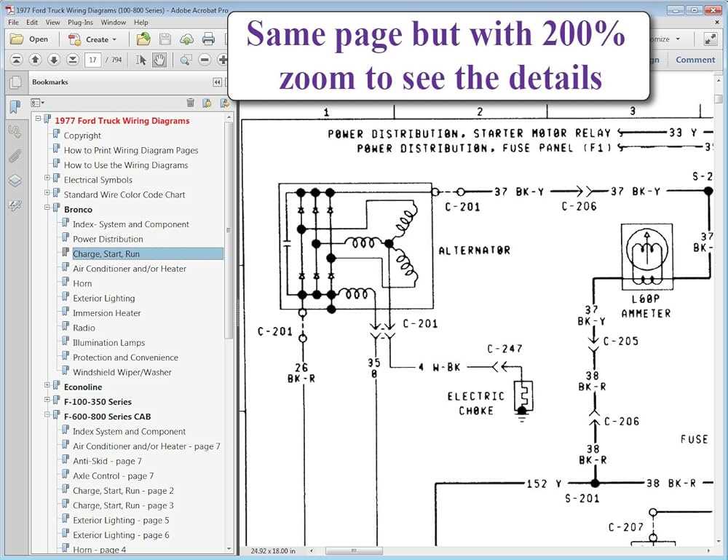728x560 pixels.
Task: Open the Attachments paperclip panel
Action: click(x=15, y=156)
